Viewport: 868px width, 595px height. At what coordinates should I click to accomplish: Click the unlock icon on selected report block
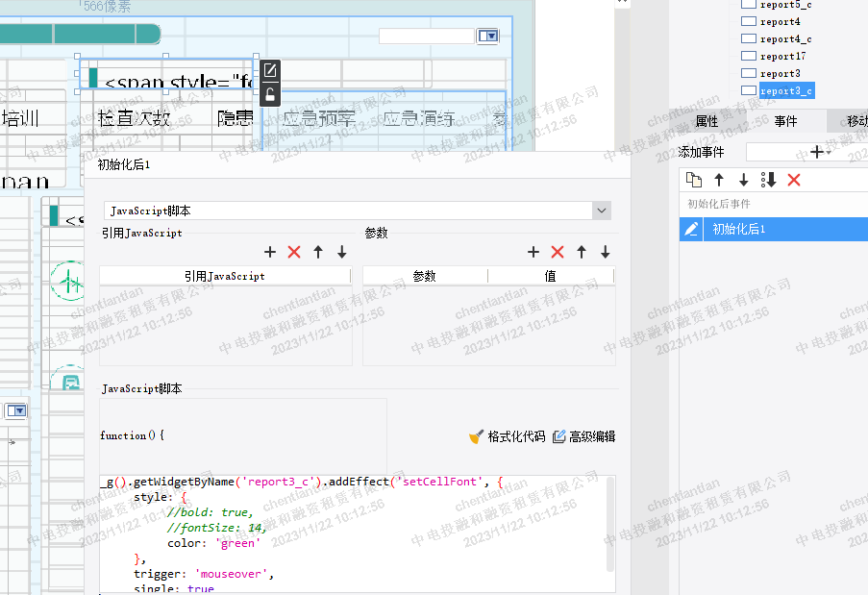coord(270,94)
